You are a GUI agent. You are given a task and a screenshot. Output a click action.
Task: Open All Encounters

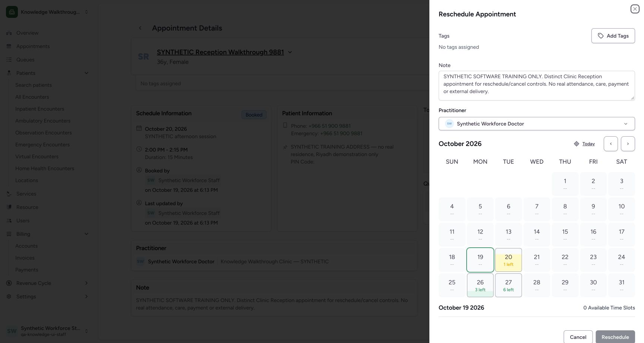(x=32, y=97)
